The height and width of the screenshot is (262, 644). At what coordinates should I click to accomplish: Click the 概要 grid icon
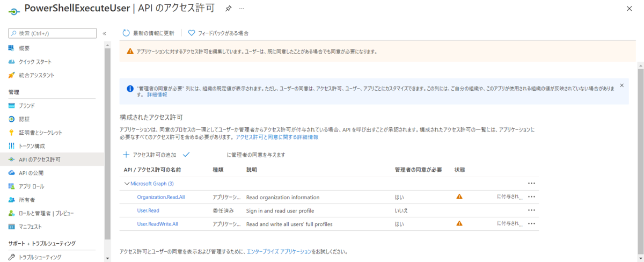[12, 48]
